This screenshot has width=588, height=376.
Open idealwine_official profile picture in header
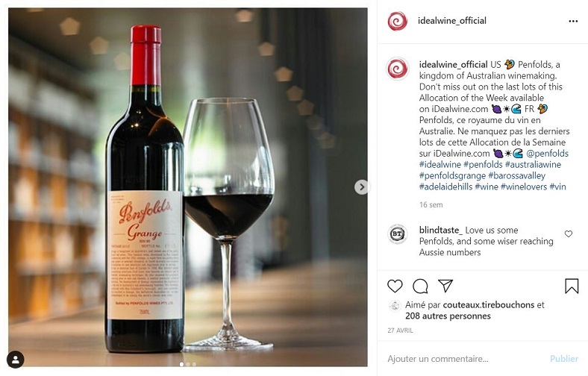coord(398,21)
